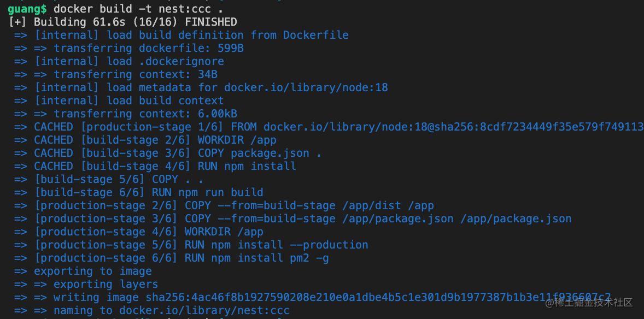Viewport: 644px width, 319px height.
Task: Click the build-stage 6/6 npm run build line
Action: tap(139, 193)
